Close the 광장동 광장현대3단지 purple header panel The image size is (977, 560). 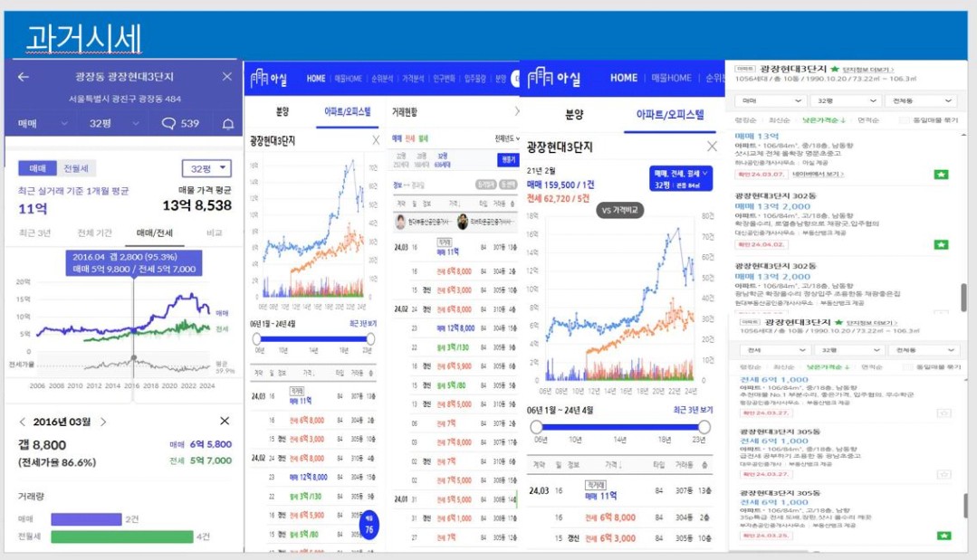tap(226, 77)
